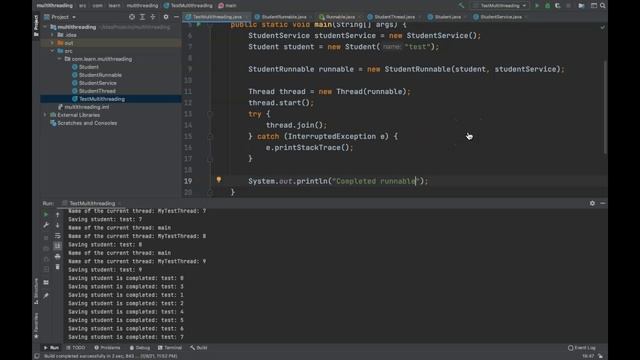Open the Problems tool window

click(x=107, y=348)
